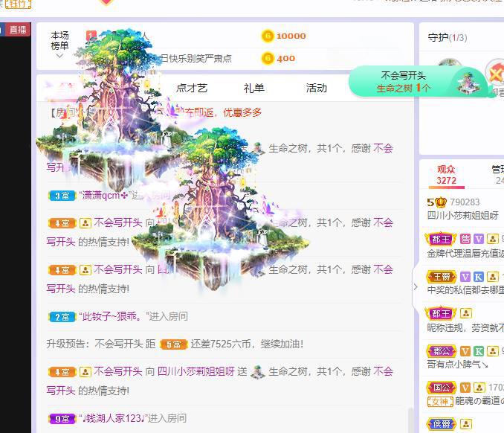The width and height of the screenshot is (504, 433).
Task: Click the chat panel scrollbar
Action: (x=410, y=420)
